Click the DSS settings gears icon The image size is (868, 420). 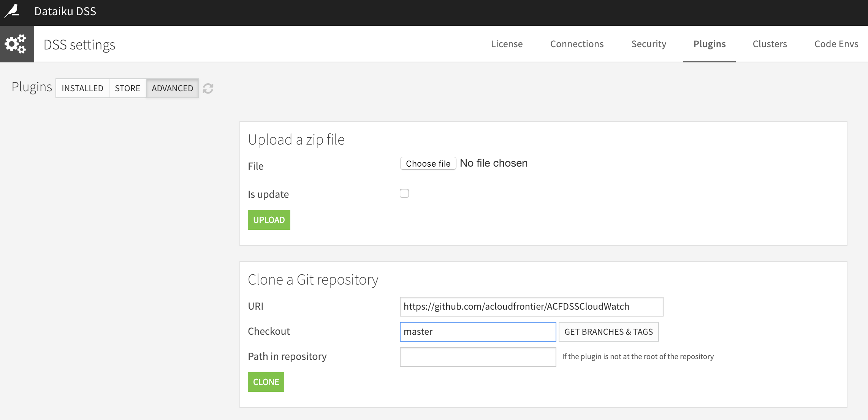click(x=16, y=44)
